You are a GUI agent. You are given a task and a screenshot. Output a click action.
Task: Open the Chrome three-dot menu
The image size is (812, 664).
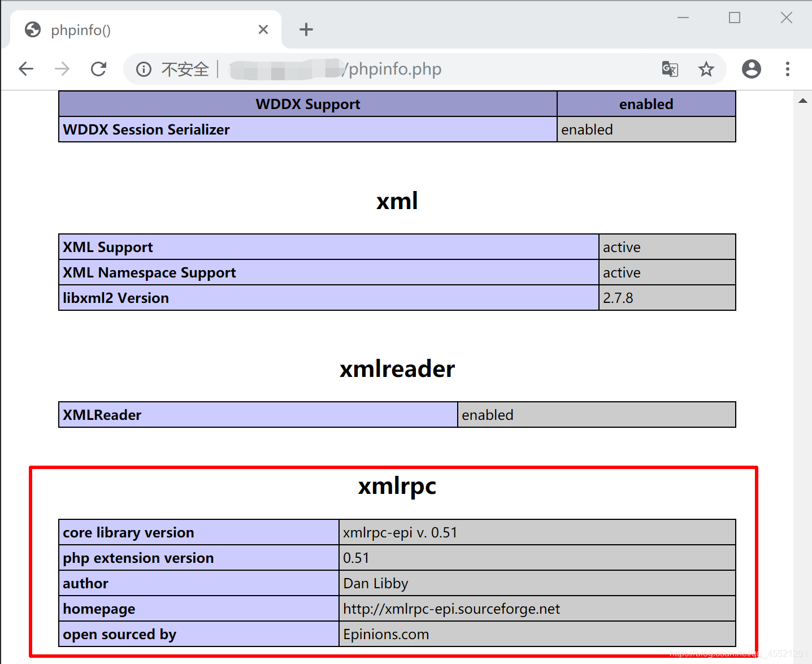pyautogui.click(x=787, y=68)
